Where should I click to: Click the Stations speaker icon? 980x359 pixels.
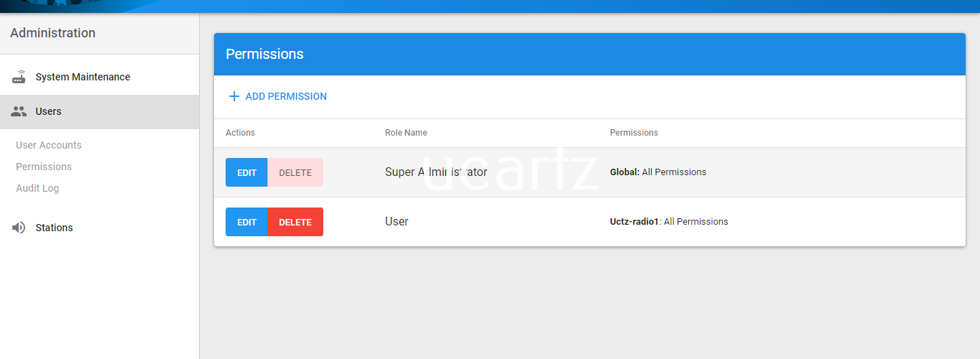pyautogui.click(x=19, y=228)
